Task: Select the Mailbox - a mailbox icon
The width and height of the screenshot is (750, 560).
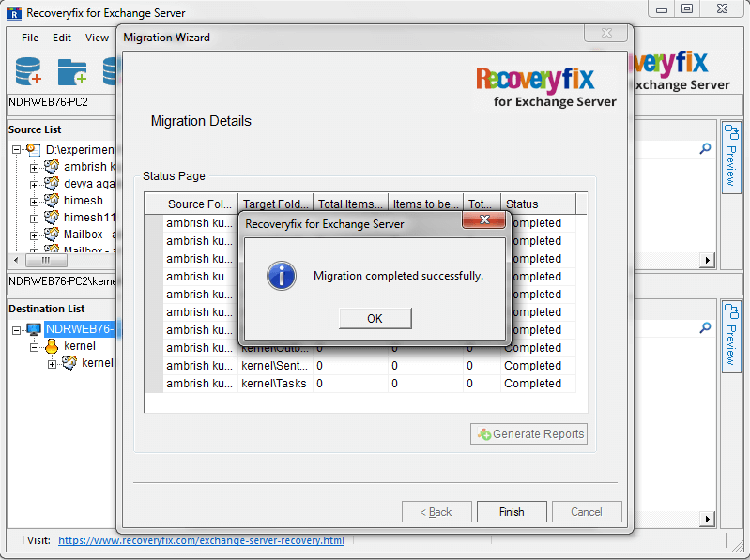Action: tap(52, 234)
